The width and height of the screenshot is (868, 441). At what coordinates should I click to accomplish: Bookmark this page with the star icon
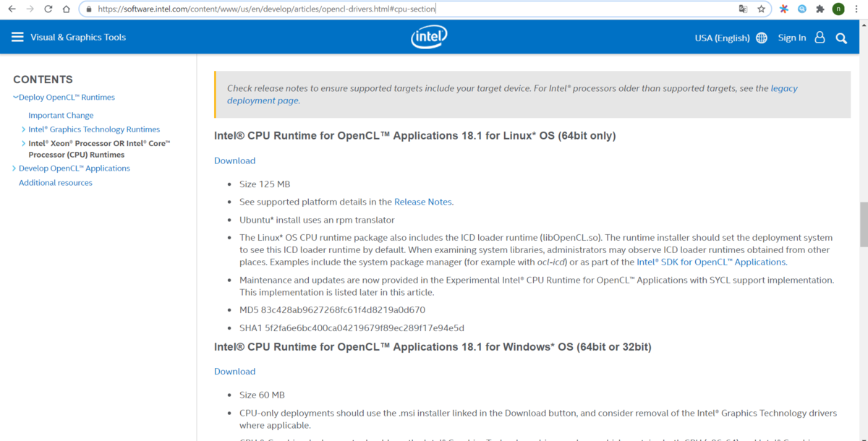tap(762, 9)
